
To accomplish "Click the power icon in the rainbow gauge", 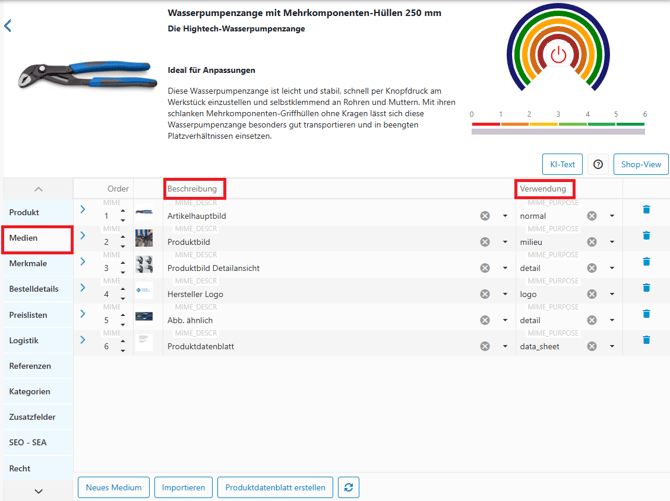I will (558, 55).
